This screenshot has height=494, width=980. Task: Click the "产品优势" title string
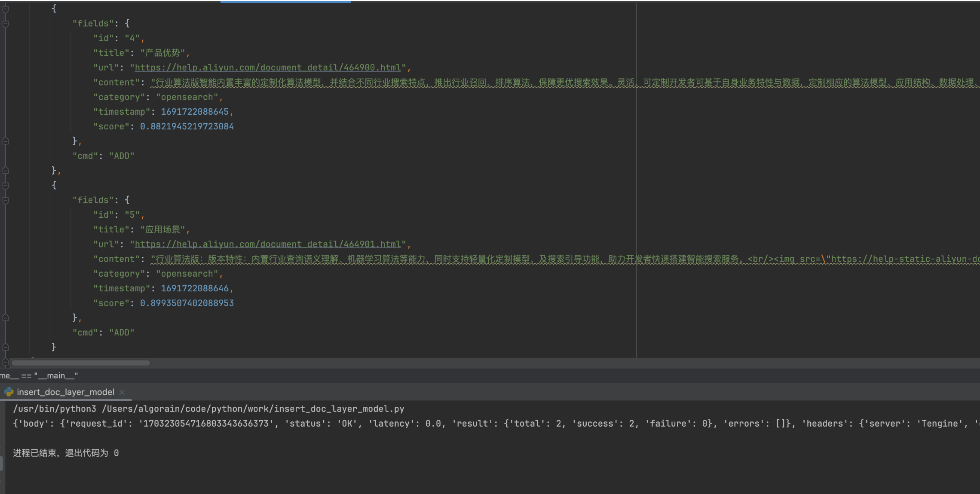[x=162, y=53]
